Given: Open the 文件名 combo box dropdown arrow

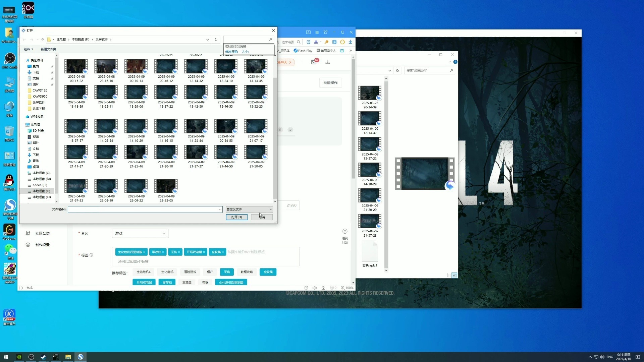Looking at the screenshot, I should (x=220, y=209).
